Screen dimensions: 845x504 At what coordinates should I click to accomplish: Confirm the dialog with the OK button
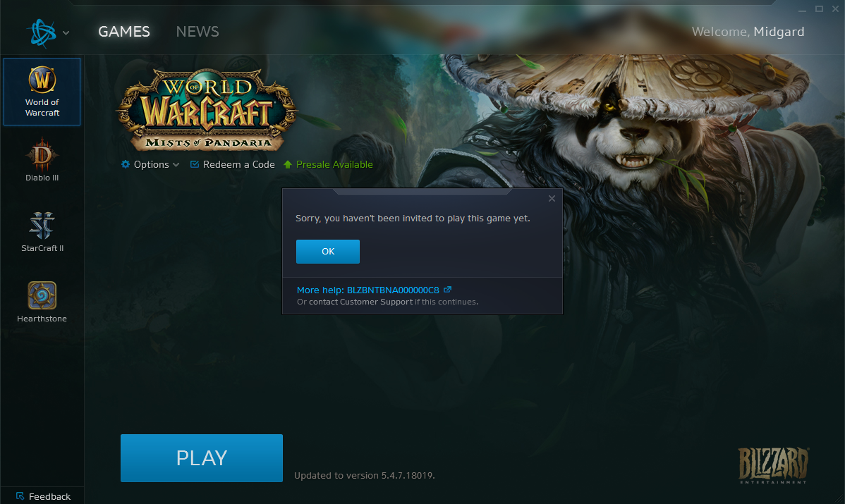click(x=328, y=252)
